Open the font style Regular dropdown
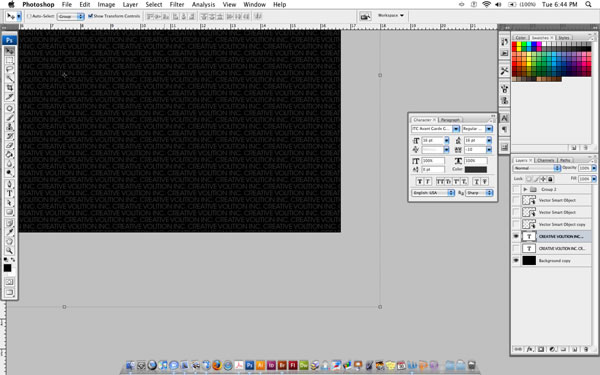600x375 pixels. click(489, 129)
